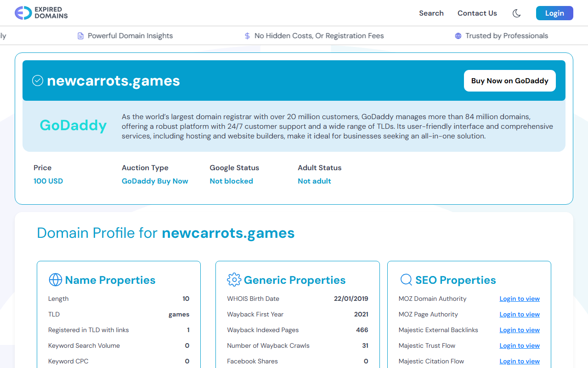Click the Registered in TLD with links label

89,330
